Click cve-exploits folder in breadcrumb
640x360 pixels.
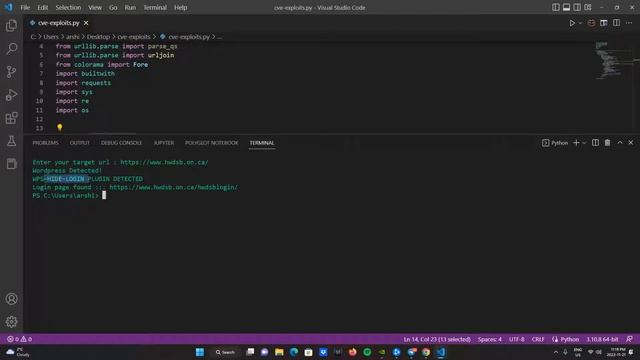tap(134, 37)
